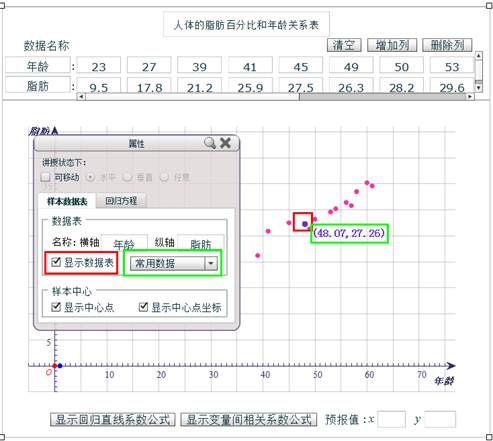Screen dimensions: 493x441
Task: Click table scroll left arrow
Action: click(81, 97)
